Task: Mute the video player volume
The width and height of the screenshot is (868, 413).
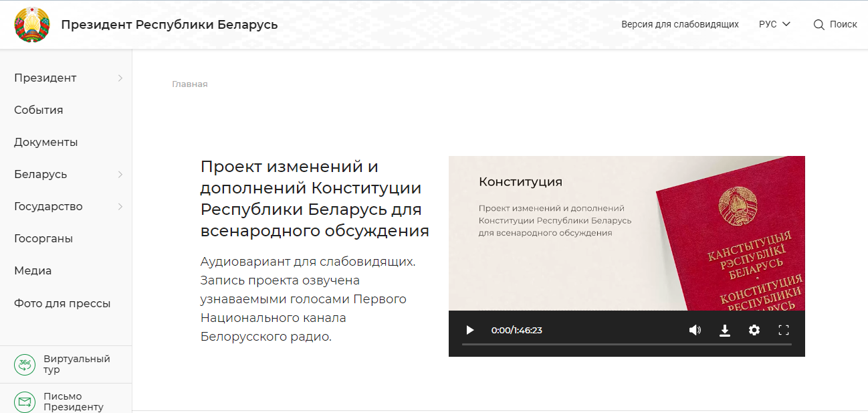Action: pyautogui.click(x=695, y=330)
